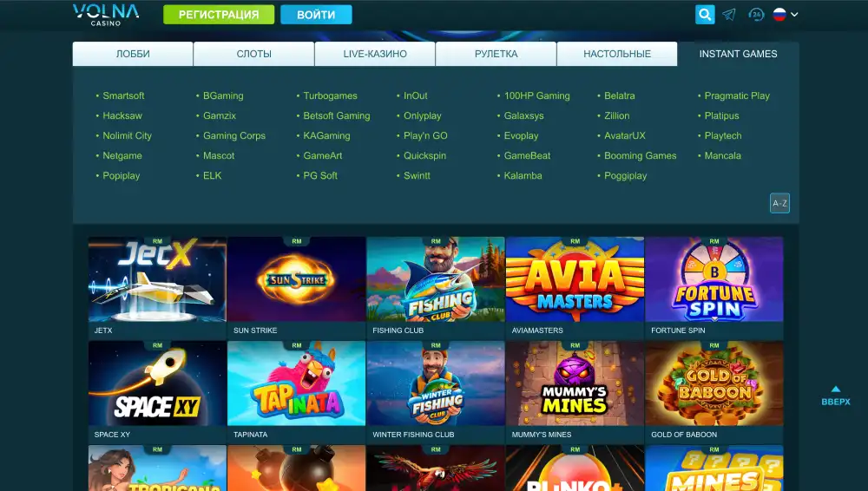Click the Volna Casino logo

point(106,15)
